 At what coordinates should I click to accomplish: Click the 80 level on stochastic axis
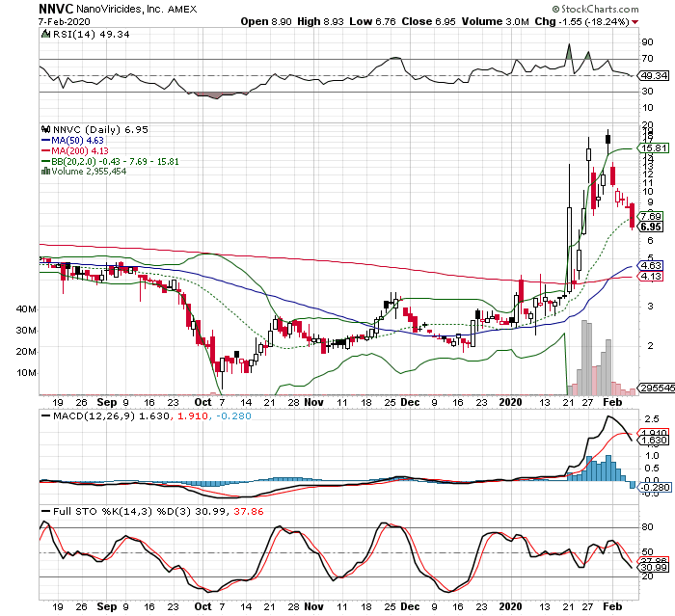point(647,527)
